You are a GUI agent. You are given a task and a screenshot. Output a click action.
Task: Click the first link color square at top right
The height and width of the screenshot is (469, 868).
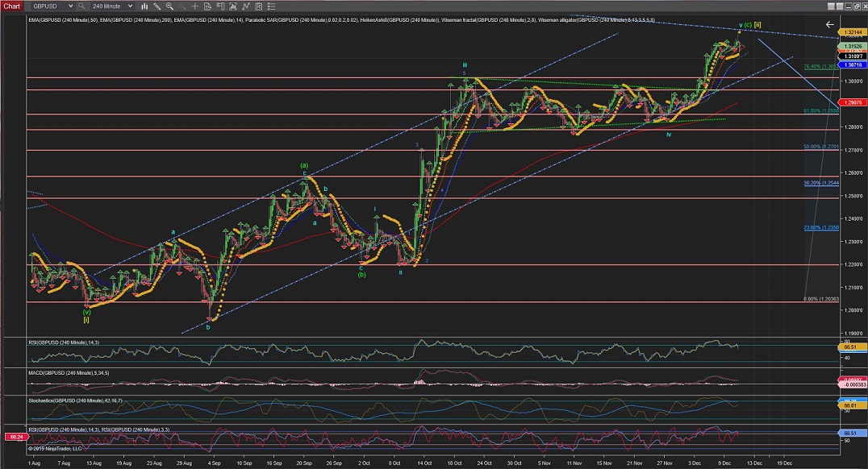click(x=831, y=6)
